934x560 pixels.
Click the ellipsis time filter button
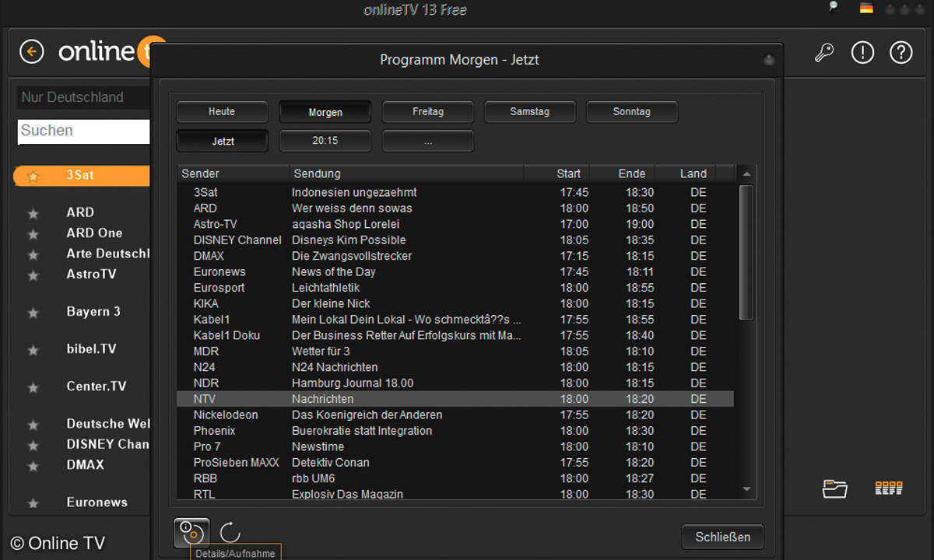click(x=428, y=141)
